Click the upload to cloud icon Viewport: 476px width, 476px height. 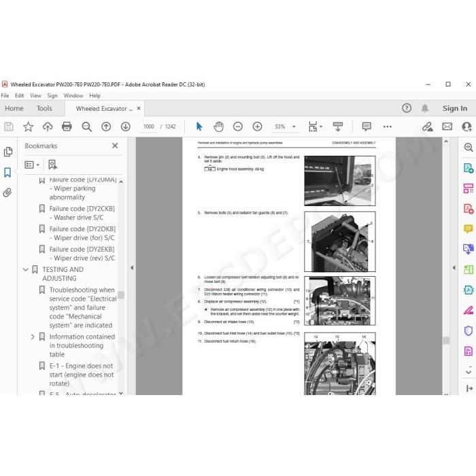(x=48, y=126)
